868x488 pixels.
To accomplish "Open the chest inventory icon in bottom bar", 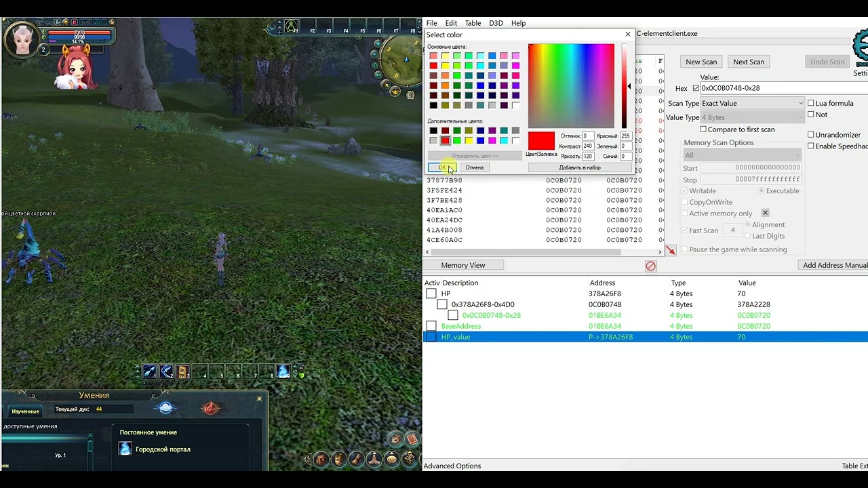I will point(321,460).
